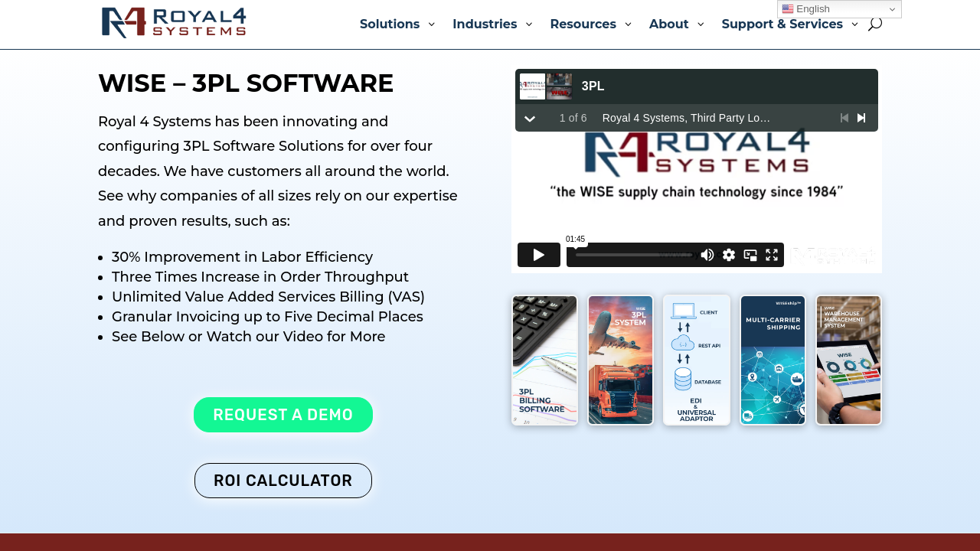Mute the video with the speaker icon

707,255
